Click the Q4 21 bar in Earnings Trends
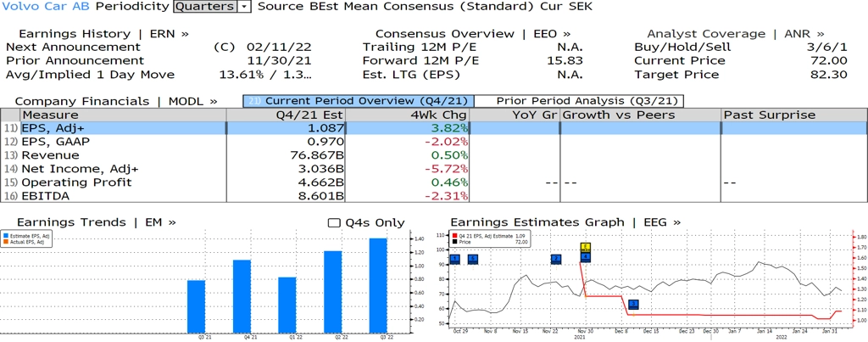 242,296
